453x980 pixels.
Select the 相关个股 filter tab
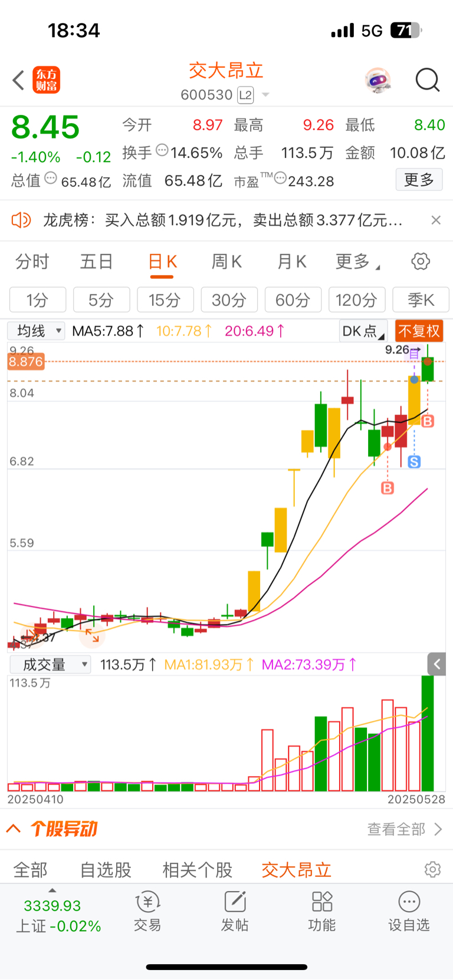198,870
